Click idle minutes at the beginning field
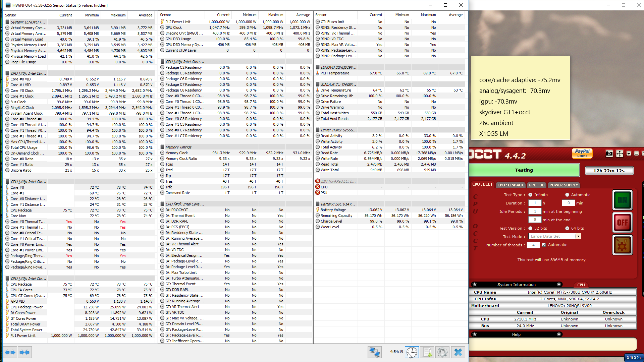The image size is (644, 362). click(535, 212)
